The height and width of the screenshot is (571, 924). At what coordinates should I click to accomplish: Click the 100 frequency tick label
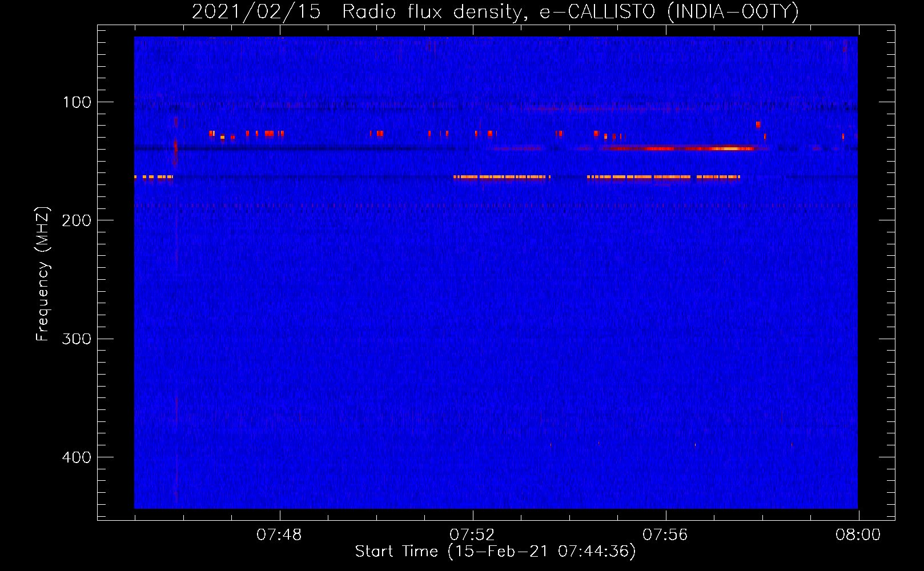tap(77, 102)
